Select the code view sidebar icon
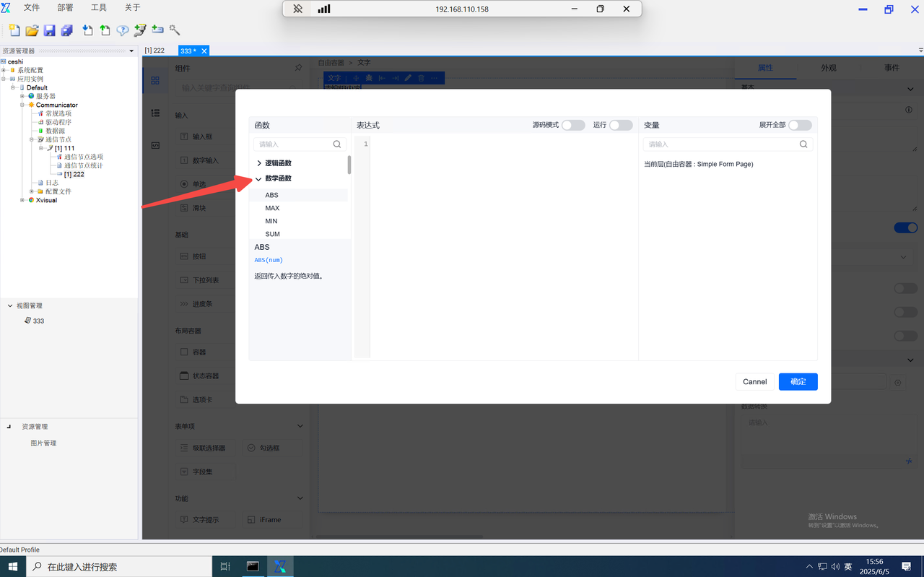The height and width of the screenshot is (577, 924). coord(155,145)
